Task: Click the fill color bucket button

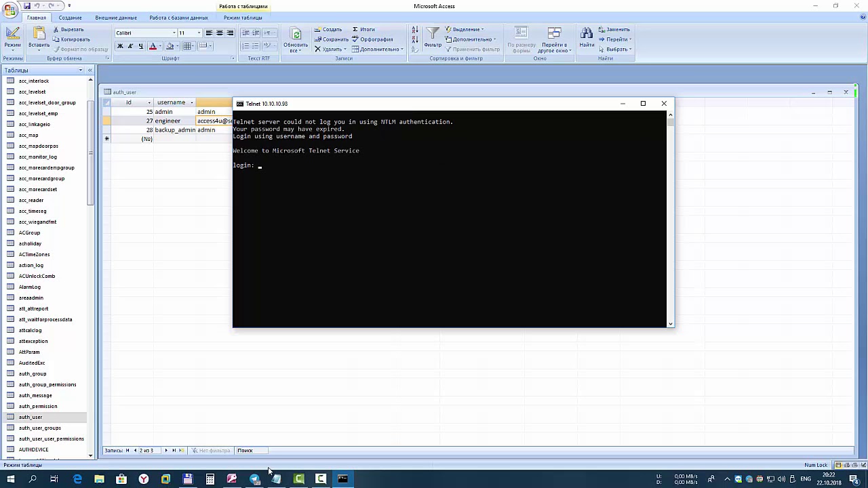Action: [170, 46]
